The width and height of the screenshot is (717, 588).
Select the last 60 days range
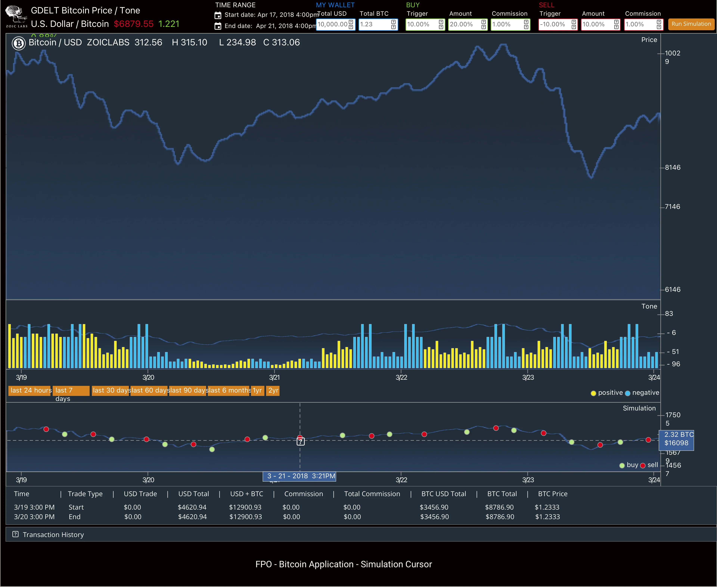(x=149, y=391)
